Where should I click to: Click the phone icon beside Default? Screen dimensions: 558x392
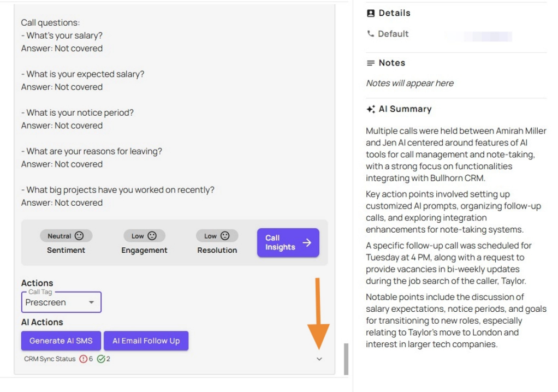click(x=371, y=34)
